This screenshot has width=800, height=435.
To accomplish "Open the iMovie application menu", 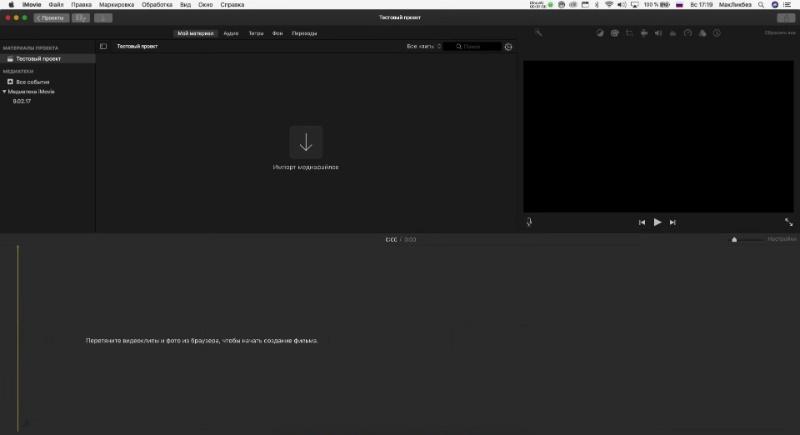I will pos(32,5).
